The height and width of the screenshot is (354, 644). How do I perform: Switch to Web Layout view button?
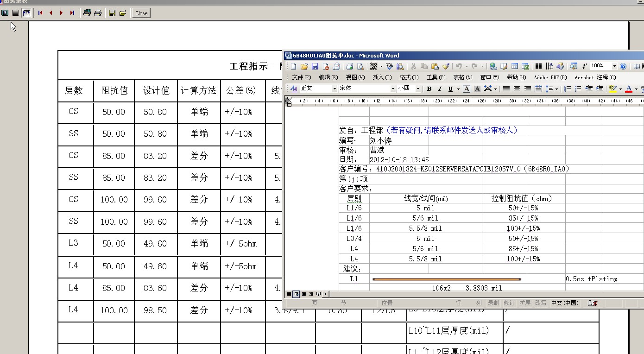point(296,294)
